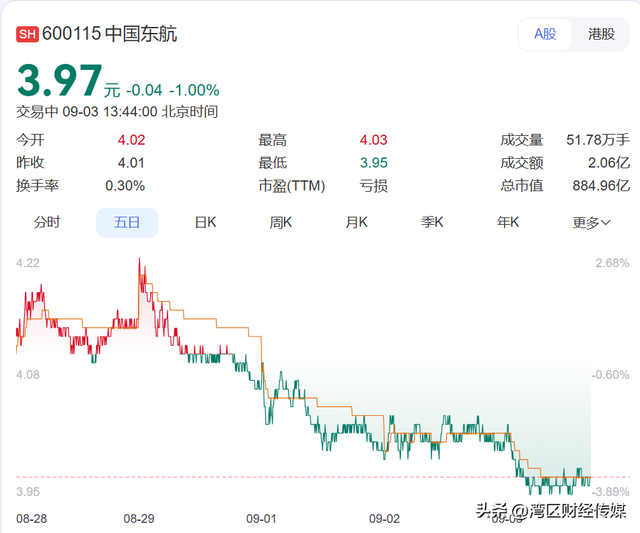Click the 市盈(TTM) label
Image resolution: width=640 pixels, height=533 pixels.
point(291,186)
